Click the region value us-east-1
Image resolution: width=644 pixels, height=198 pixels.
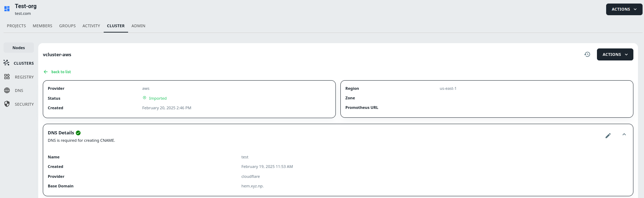[x=448, y=88]
